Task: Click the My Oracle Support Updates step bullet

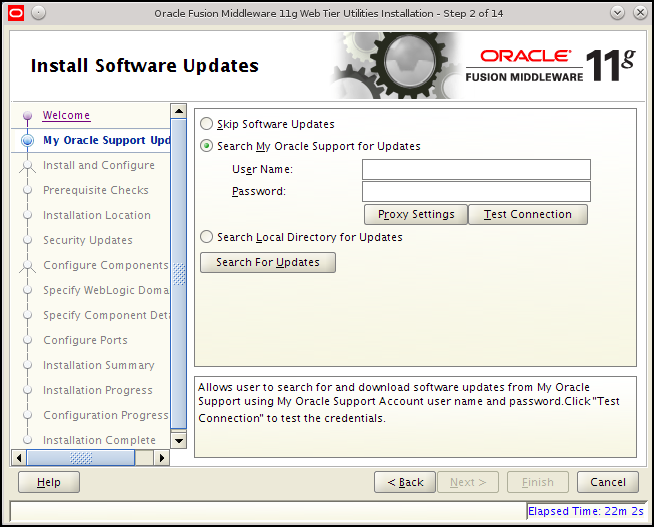Action: [28, 140]
